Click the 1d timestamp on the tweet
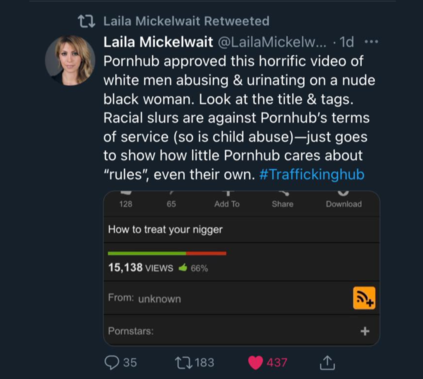Viewport: 423px width, 379px height. [347, 42]
